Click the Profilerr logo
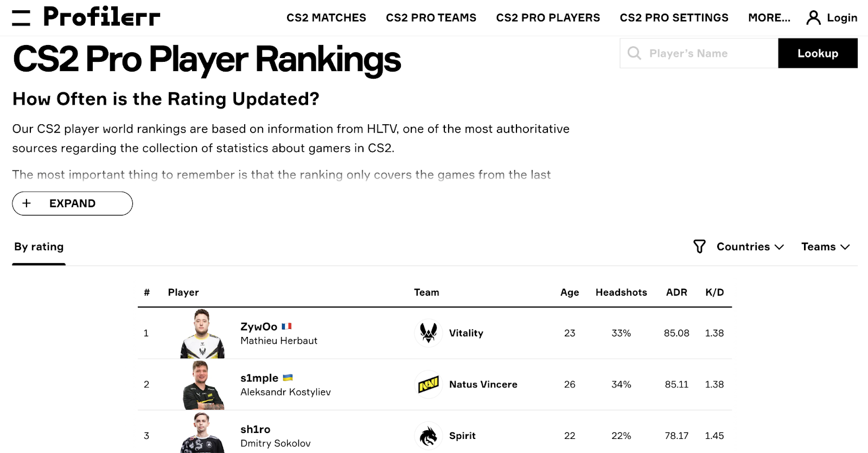 click(102, 17)
